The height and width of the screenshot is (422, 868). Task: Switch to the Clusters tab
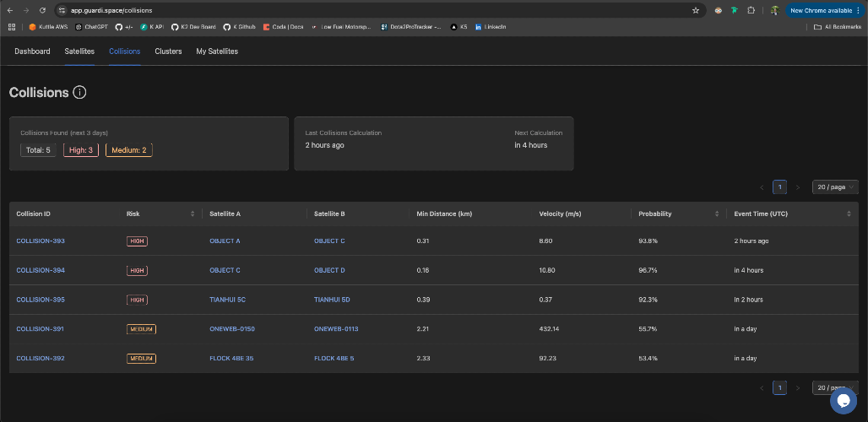pos(168,51)
